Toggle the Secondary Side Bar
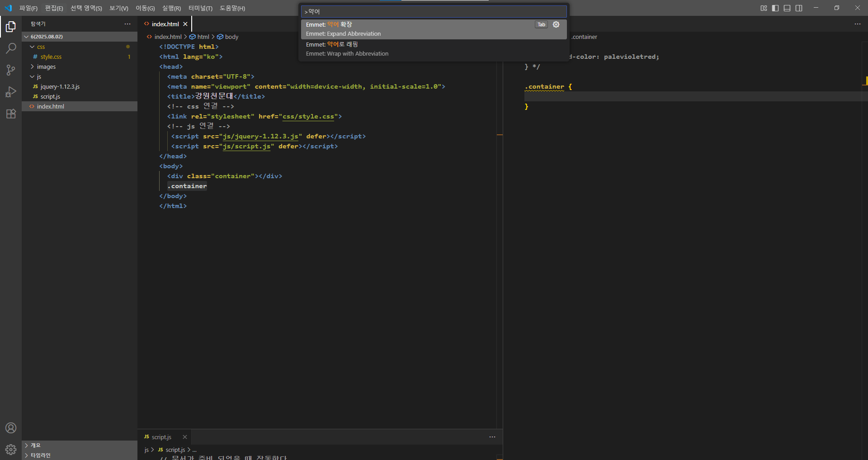Viewport: 868px width, 460px height. tap(799, 8)
